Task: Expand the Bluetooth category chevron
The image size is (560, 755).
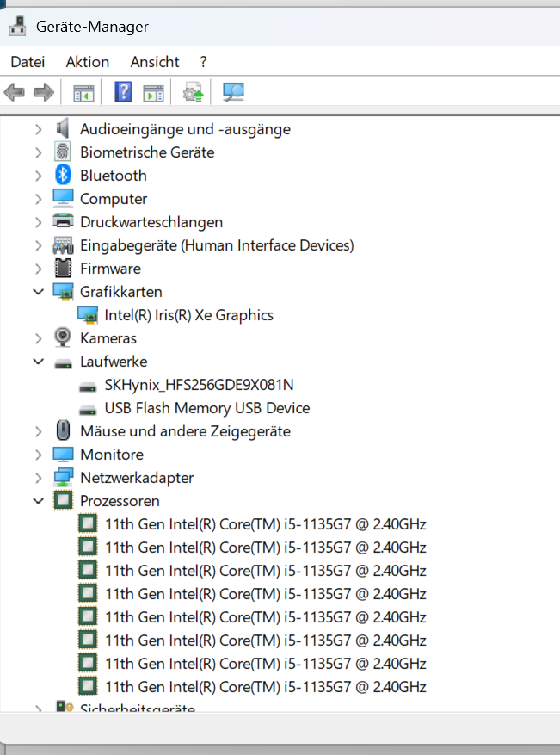Action: click(39, 176)
